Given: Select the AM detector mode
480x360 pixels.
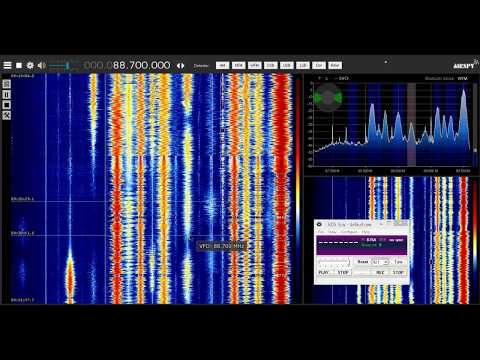Looking at the screenshot, I should 222,65.
